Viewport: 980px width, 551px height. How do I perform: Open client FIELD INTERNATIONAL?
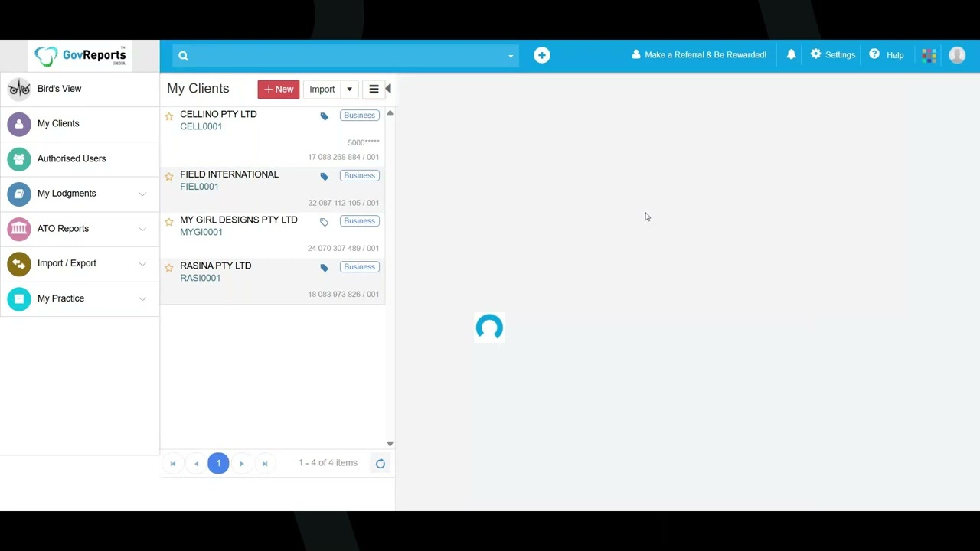click(x=229, y=174)
